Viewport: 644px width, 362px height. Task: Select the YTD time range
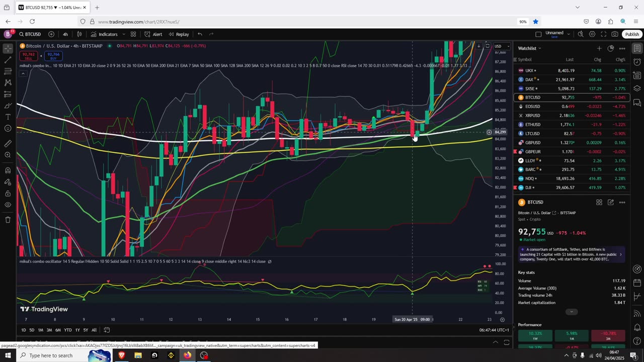click(67, 330)
